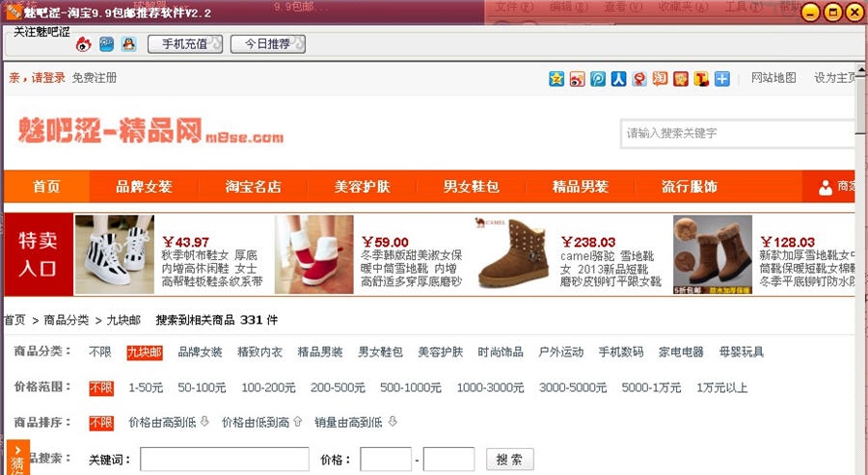The image size is (868, 475).
Task: Filter by 精致内衣 category
Action: pyautogui.click(x=259, y=352)
